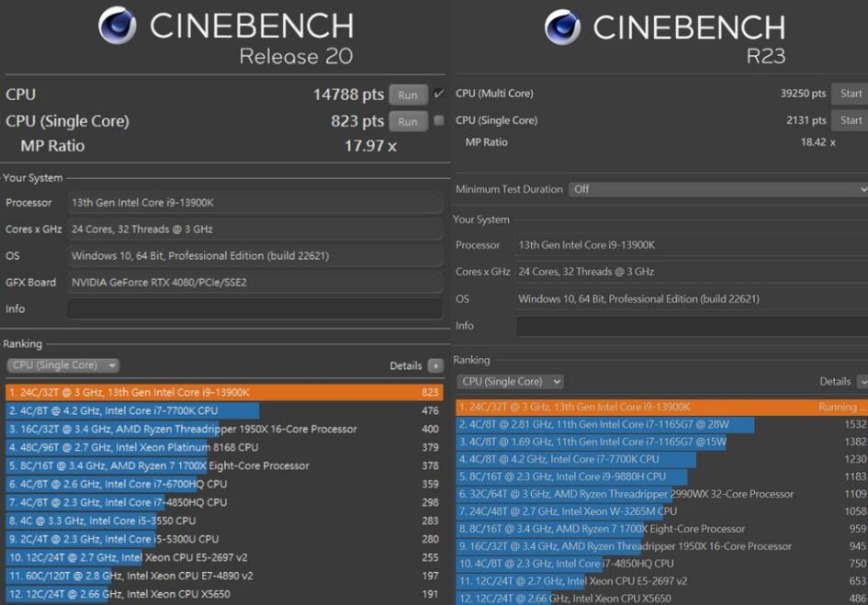Image resolution: width=868 pixels, height=605 pixels.
Task: Select the Core i7-7700K row in R20 ranking
Action: [223, 410]
